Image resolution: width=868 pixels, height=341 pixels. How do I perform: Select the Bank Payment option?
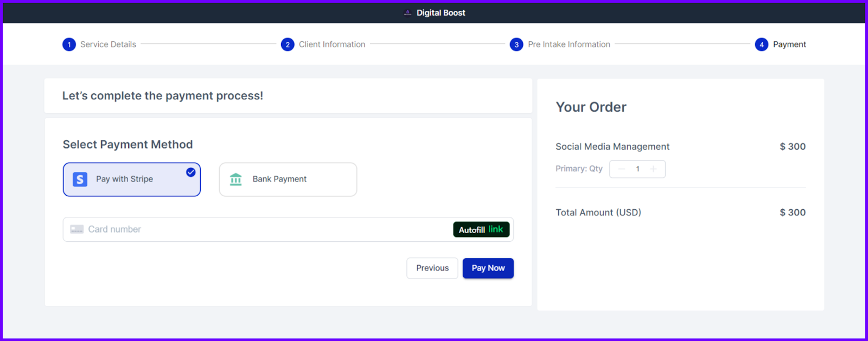(288, 179)
